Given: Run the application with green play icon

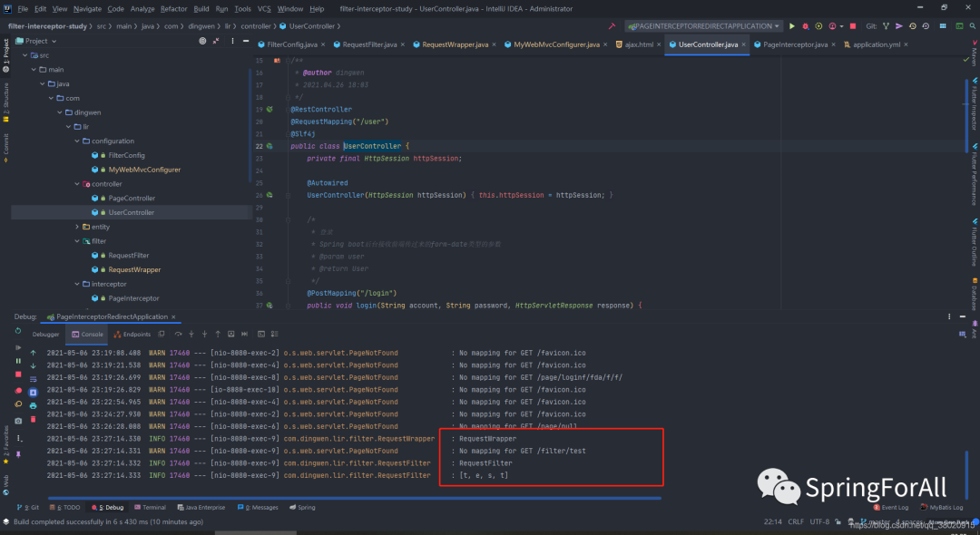Looking at the screenshot, I should (792, 26).
